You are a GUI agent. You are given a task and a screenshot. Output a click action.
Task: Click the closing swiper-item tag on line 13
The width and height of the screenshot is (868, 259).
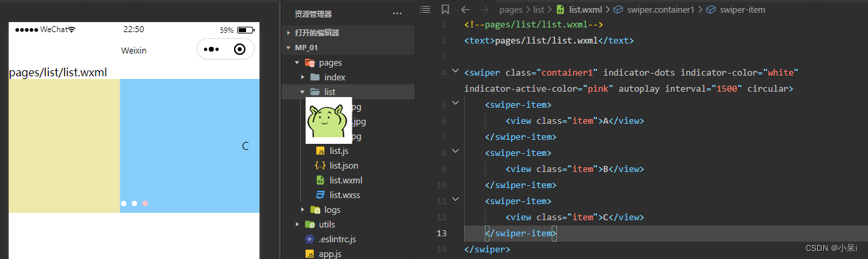pyautogui.click(x=520, y=233)
